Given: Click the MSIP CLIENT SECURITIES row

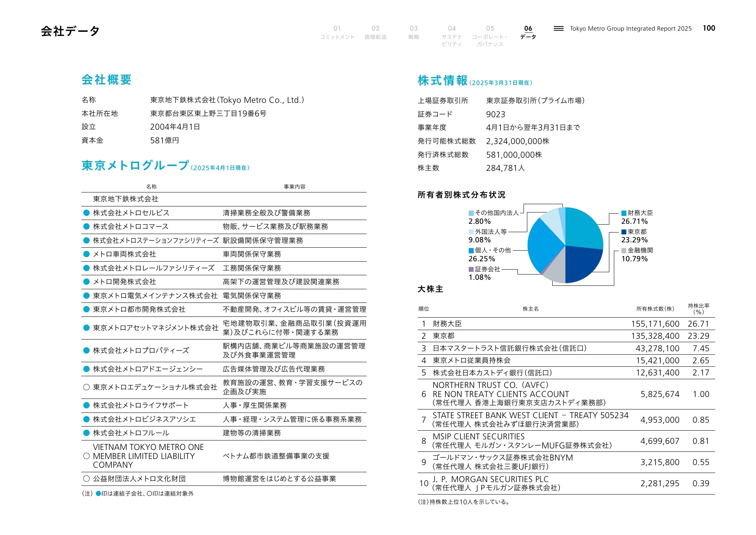Looking at the screenshot, I should point(566,441).
